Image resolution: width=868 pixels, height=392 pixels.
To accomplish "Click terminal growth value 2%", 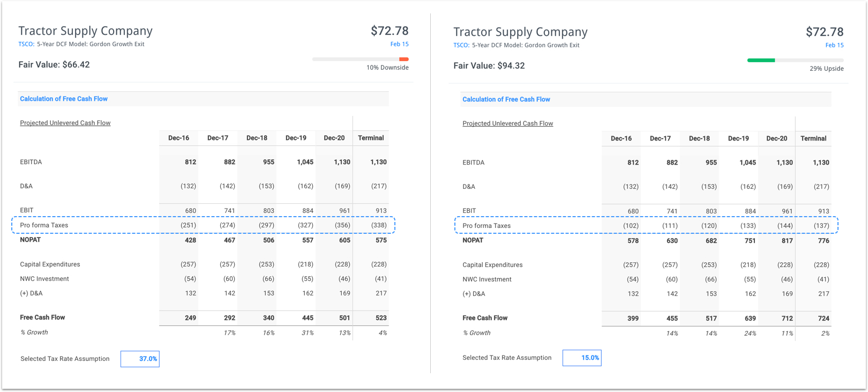I will click(x=825, y=334).
